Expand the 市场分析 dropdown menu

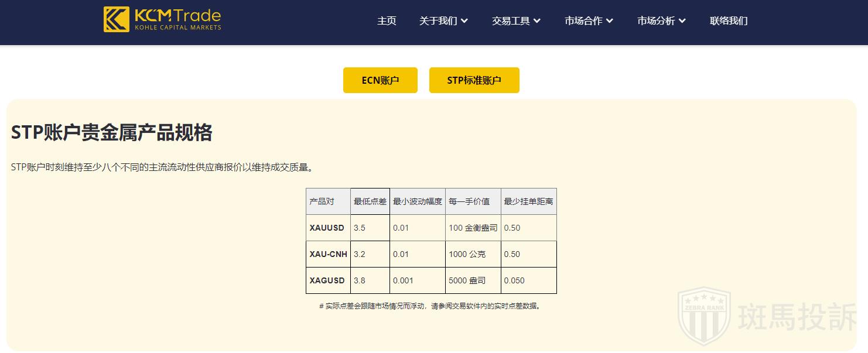click(661, 21)
